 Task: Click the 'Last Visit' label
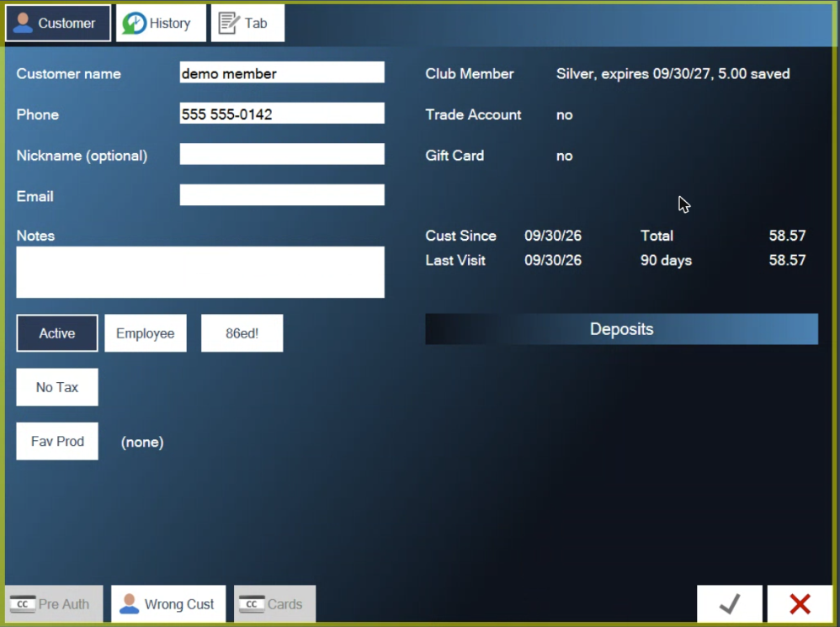[455, 260]
